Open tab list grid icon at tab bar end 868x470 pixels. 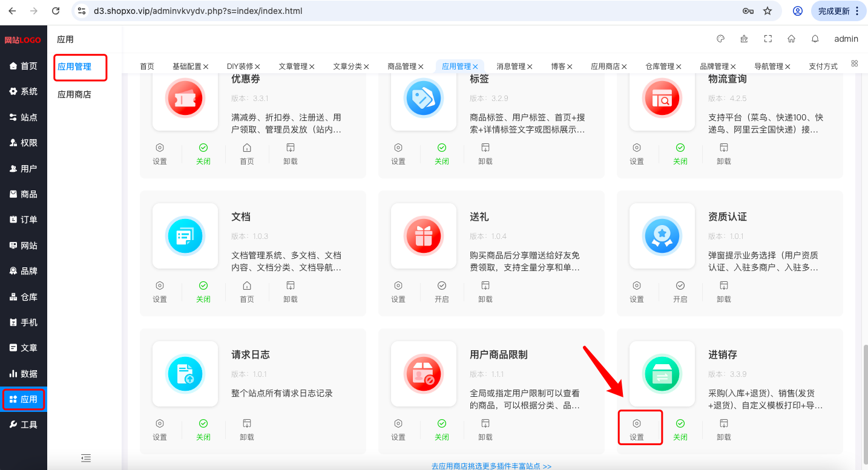[855, 63]
